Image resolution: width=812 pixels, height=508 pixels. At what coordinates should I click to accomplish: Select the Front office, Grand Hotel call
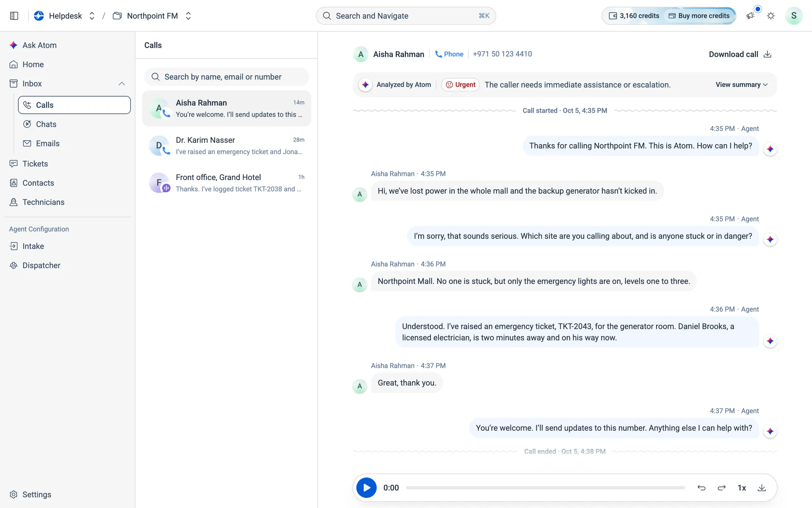click(227, 183)
